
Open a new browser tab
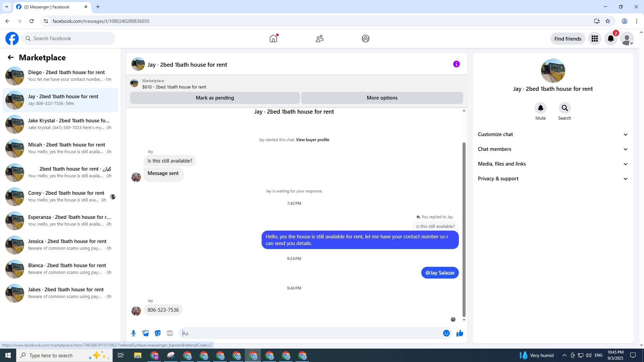click(x=98, y=7)
